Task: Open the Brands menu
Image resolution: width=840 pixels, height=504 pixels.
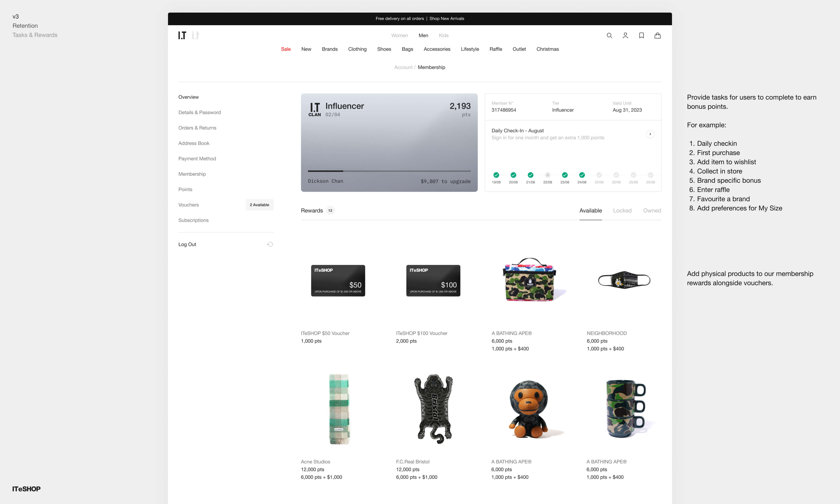Action: click(330, 49)
